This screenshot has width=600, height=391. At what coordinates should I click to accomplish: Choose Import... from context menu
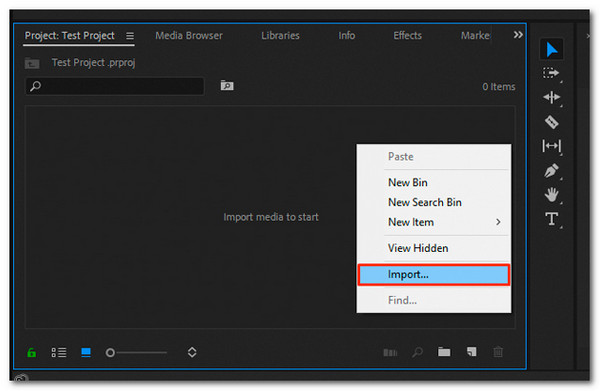click(x=434, y=274)
